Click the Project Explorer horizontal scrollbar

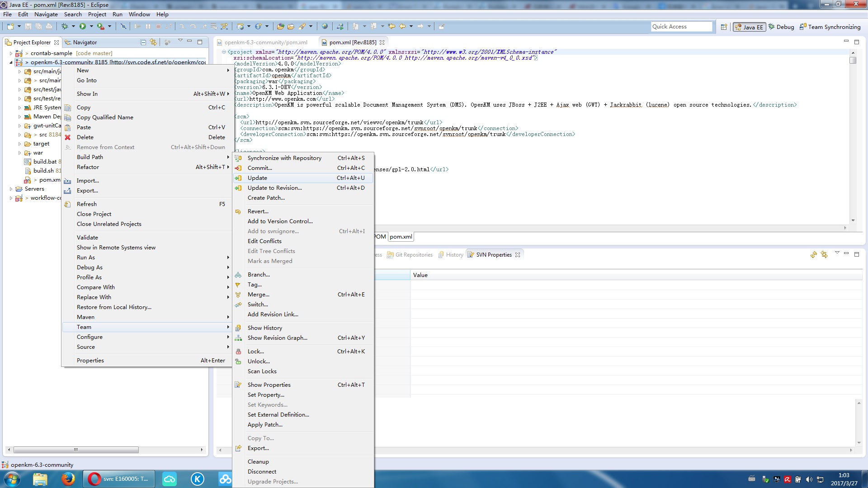[76, 450]
